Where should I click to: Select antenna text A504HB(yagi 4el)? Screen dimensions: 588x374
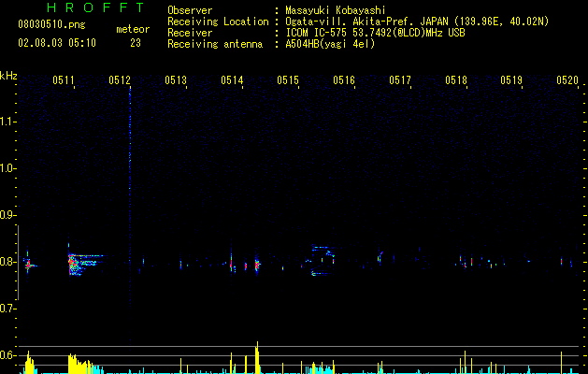(330, 44)
